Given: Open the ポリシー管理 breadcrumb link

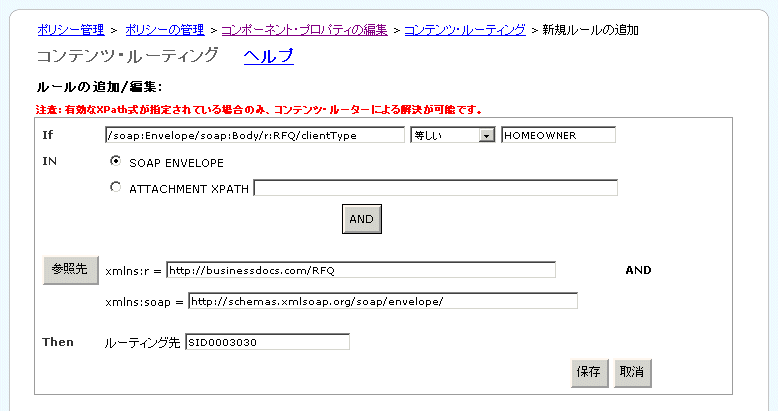Looking at the screenshot, I should pyautogui.click(x=71, y=30).
